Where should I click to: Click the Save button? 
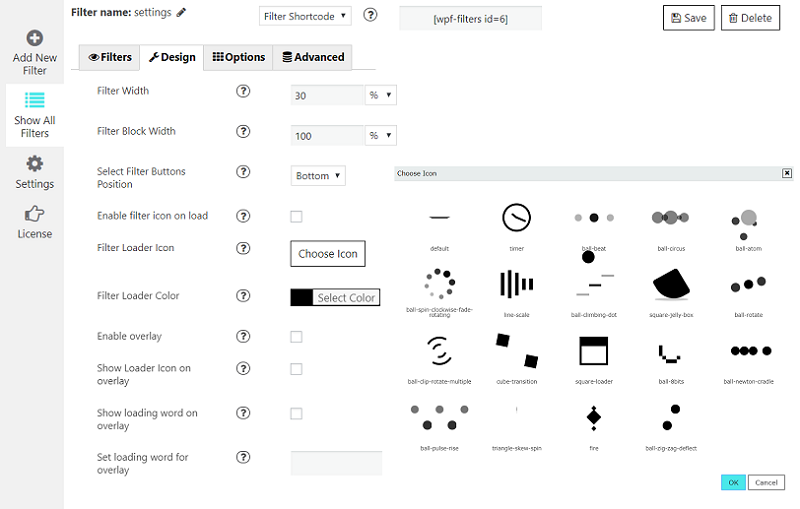(x=689, y=18)
